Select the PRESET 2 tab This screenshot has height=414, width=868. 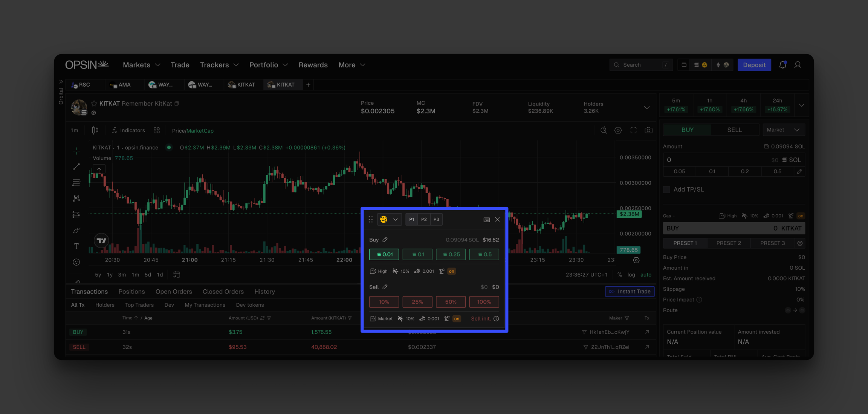[728, 243]
